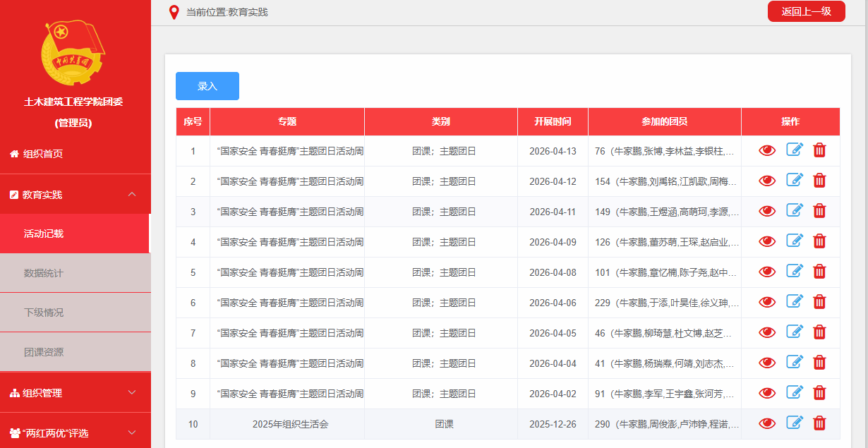Delete the 2025年组织生活会 record

point(819,423)
